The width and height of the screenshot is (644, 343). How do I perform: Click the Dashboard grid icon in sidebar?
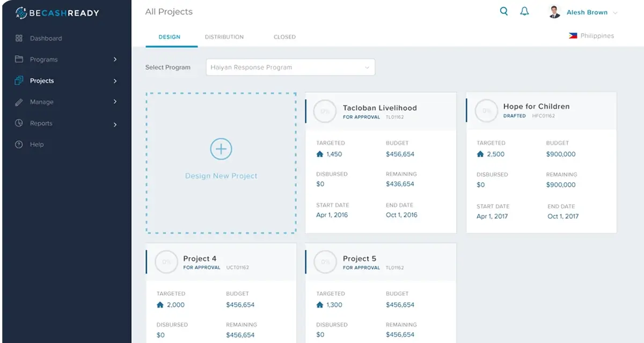19,39
